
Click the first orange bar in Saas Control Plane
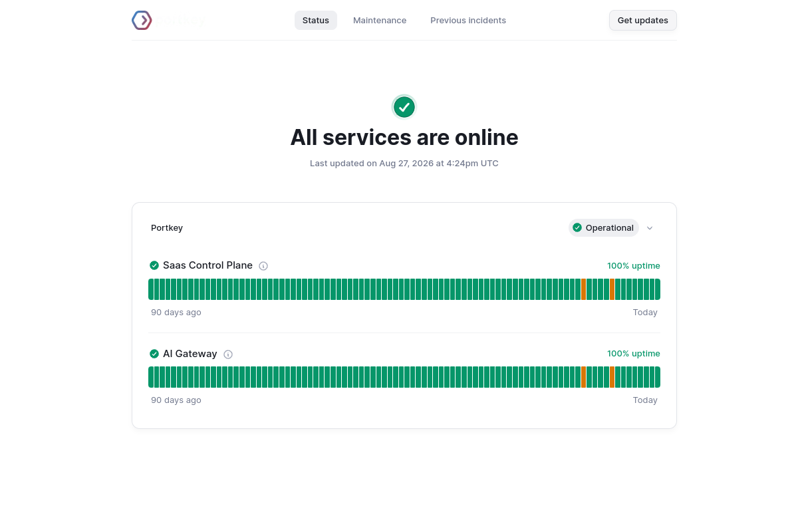pyautogui.click(x=583, y=289)
